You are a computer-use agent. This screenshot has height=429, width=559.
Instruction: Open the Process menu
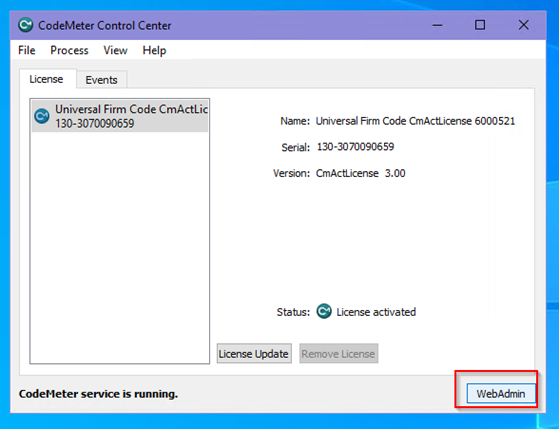(x=69, y=50)
